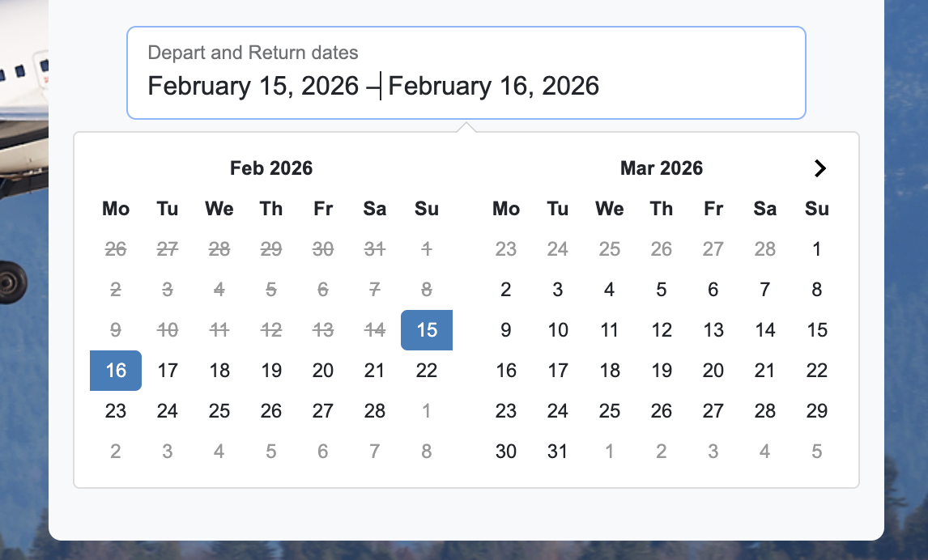Click the selected February 16 end date

pos(115,371)
